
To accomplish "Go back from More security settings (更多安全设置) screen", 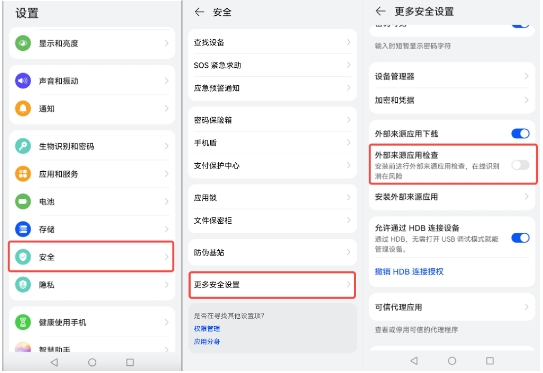I will coord(381,11).
